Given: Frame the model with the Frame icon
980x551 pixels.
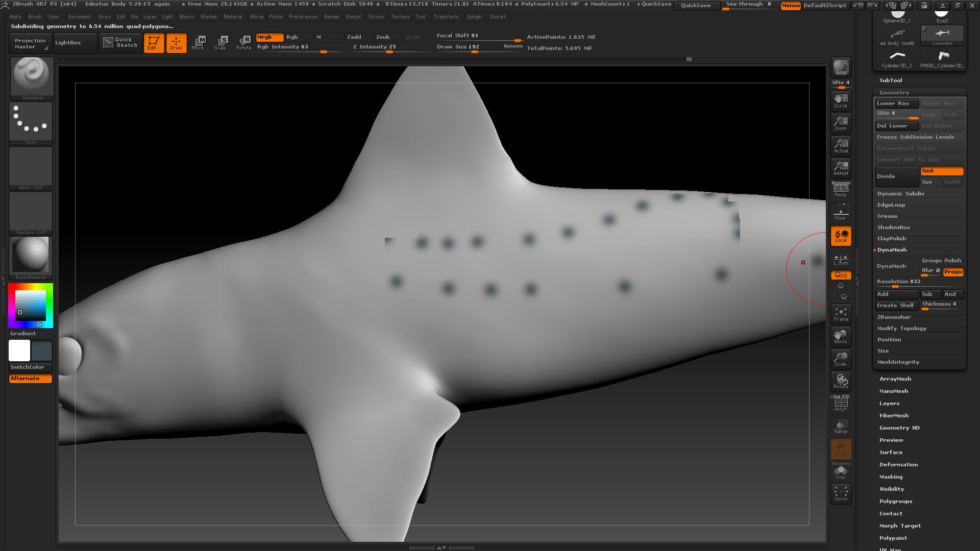Looking at the screenshot, I should [841, 314].
